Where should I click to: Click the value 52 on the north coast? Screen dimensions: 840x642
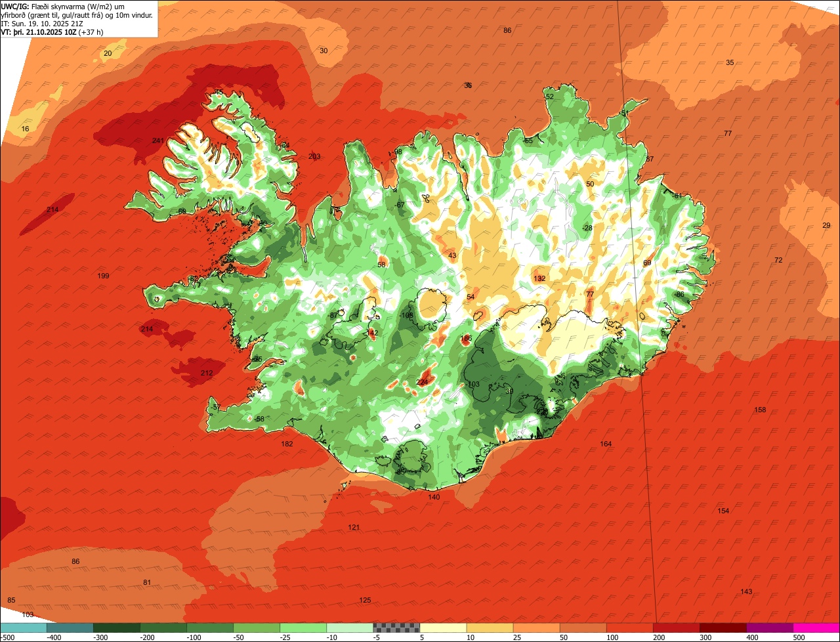point(550,96)
